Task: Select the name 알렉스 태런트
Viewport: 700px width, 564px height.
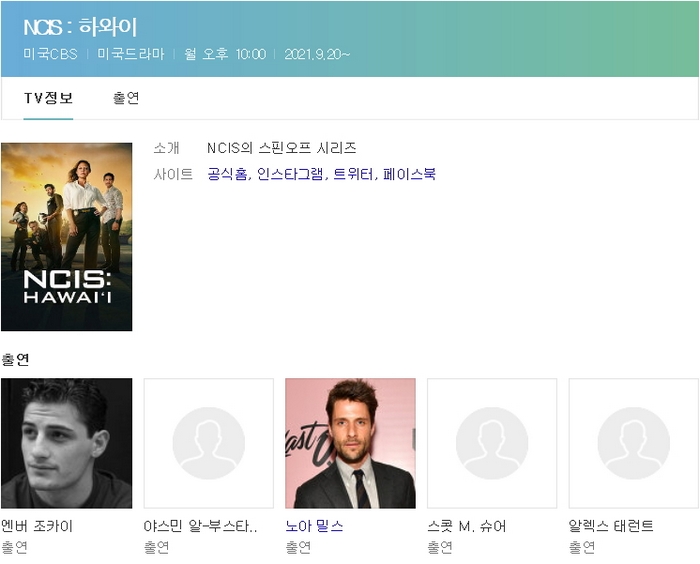Action: click(611, 526)
